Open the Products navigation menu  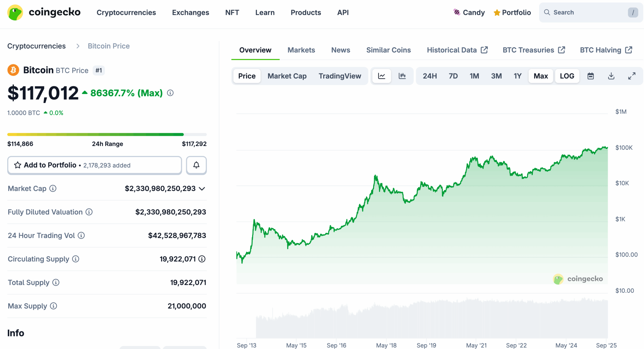306,12
